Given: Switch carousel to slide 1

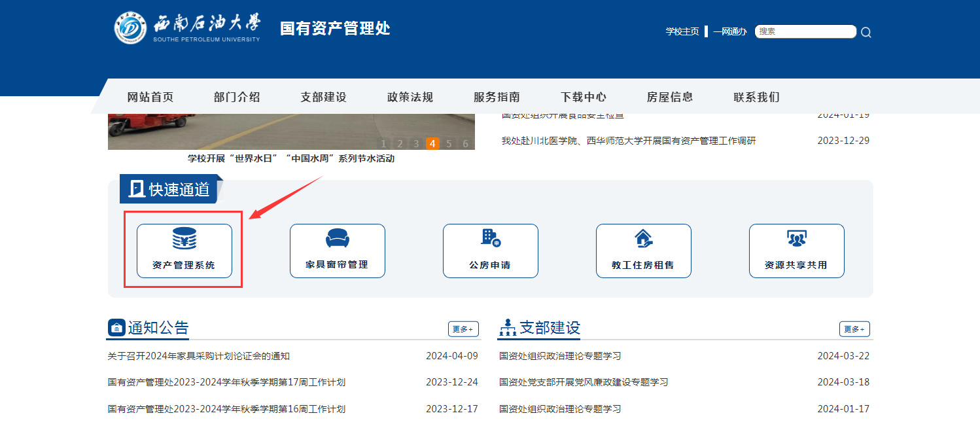Looking at the screenshot, I should point(383,144).
